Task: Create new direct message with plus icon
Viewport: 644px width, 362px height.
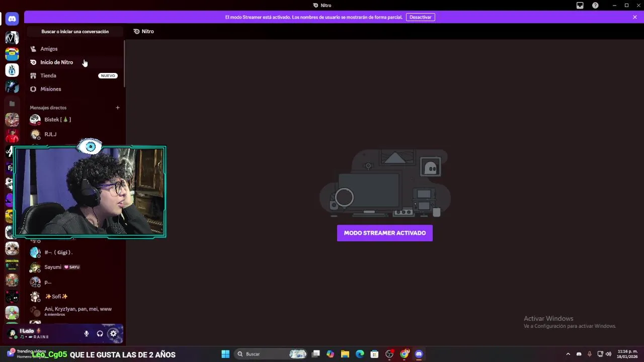Action: [x=118, y=108]
